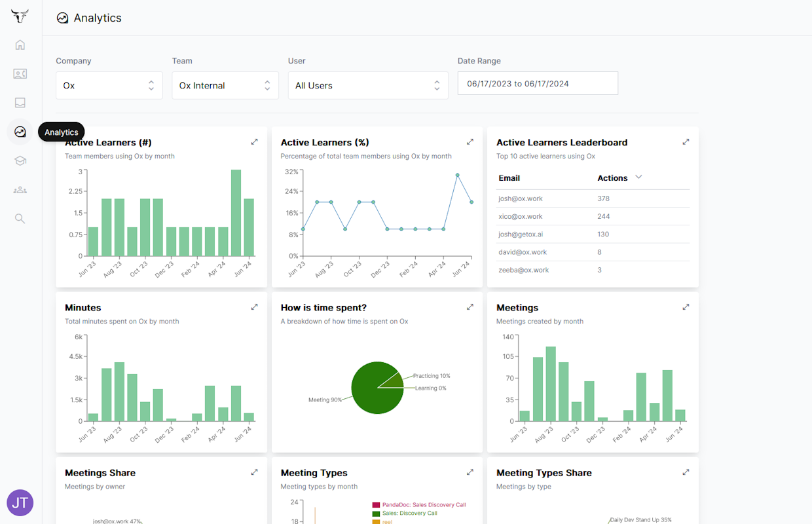Open the All Users dropdown
812x524 pixels.
[x=368, y=86]
